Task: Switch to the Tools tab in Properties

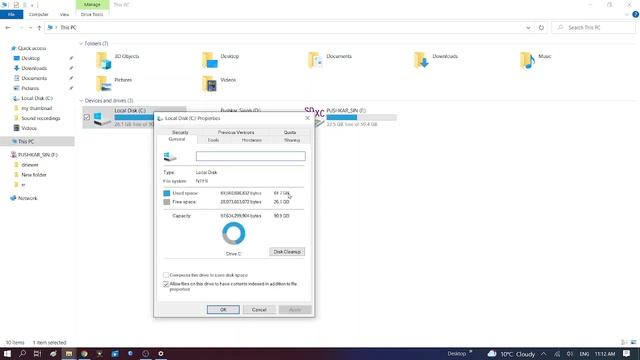Action: tap(213, 140)
